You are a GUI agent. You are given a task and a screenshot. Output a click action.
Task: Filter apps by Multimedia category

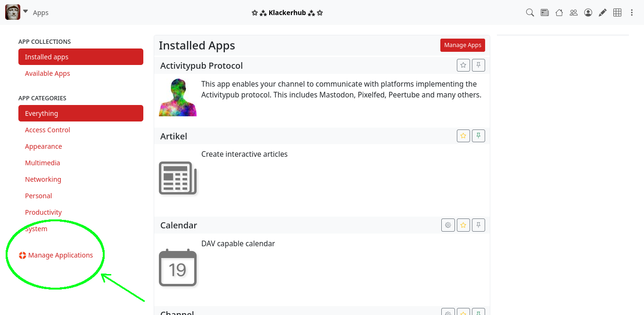42,163
